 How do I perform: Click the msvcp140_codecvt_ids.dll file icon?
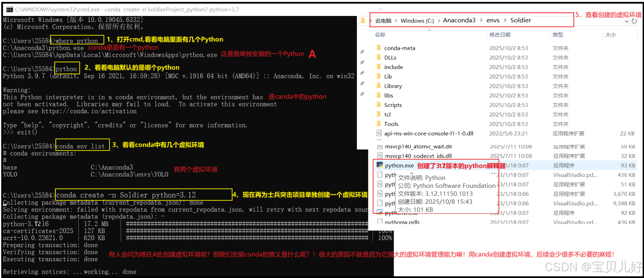tap(380, 156)
